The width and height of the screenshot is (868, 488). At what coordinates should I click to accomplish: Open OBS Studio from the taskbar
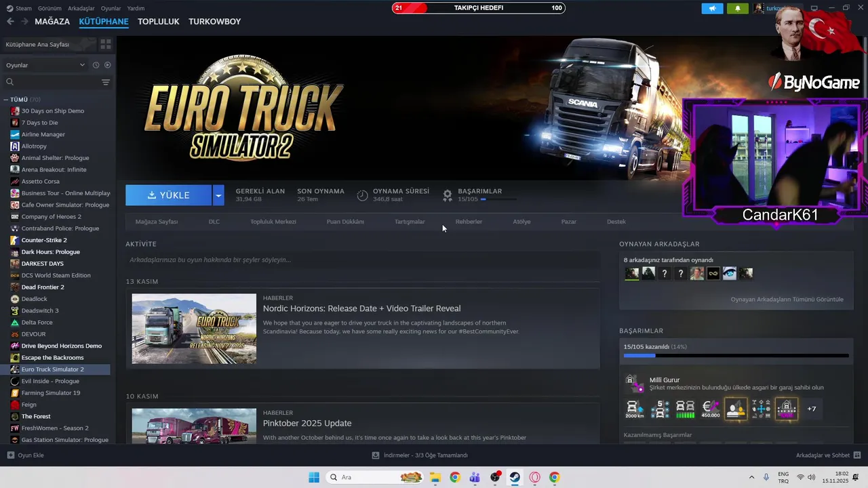tap(495, 477)
